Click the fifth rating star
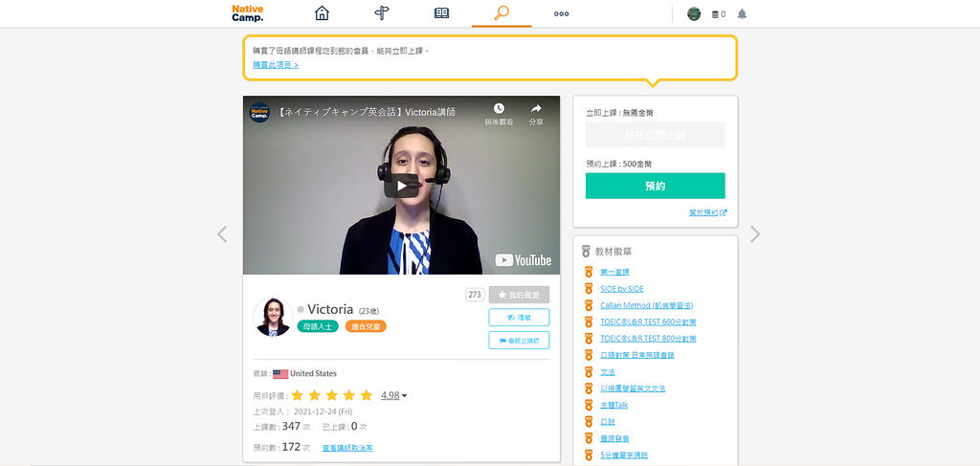The image size is (980, 466). point(367,395)
